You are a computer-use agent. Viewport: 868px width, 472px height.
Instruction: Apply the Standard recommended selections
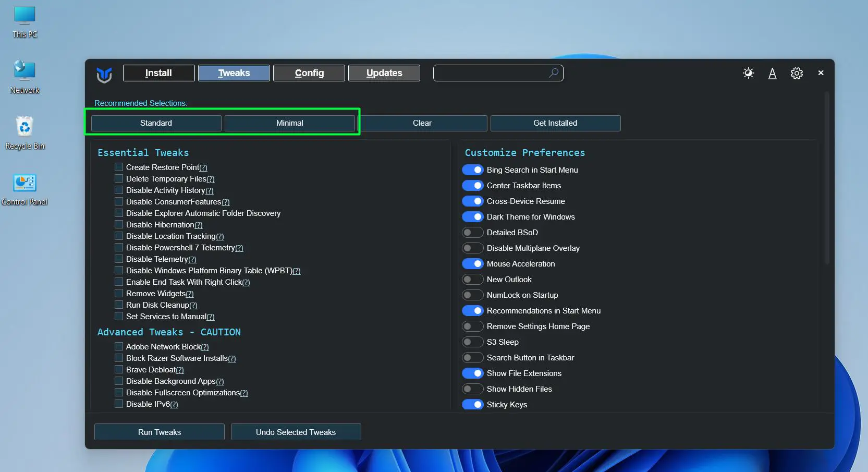point(156,123)
